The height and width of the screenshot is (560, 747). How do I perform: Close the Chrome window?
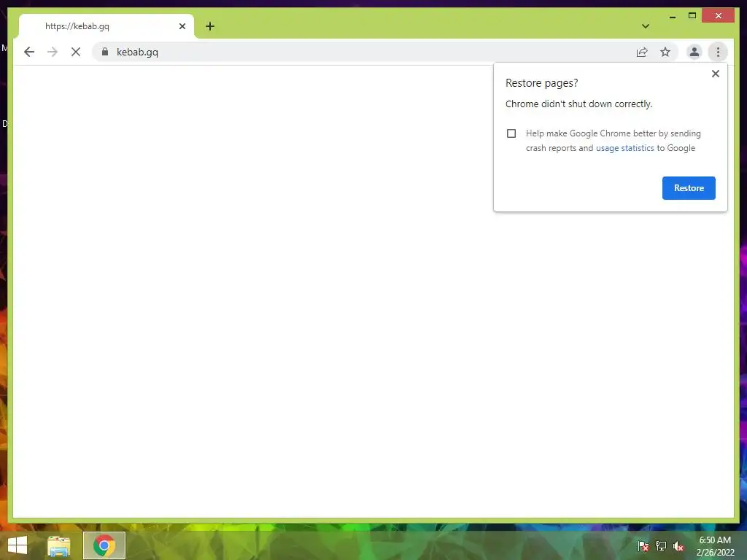click(719, 16)
